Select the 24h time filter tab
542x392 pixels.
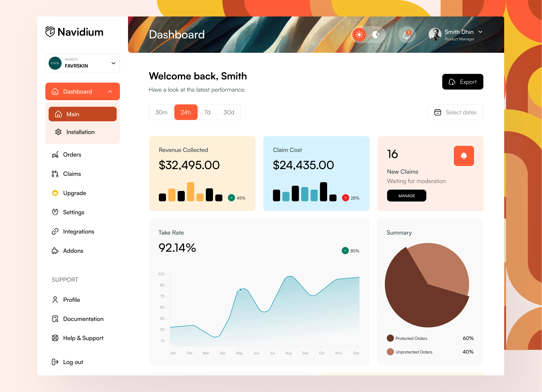185,112
